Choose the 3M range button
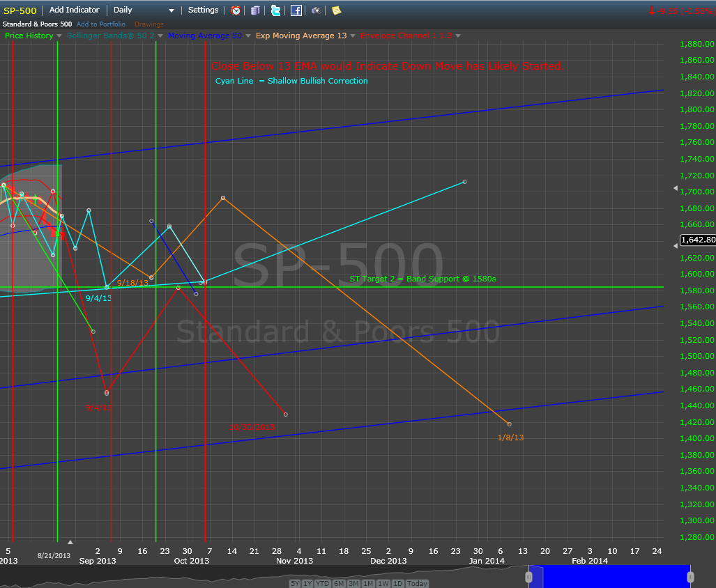This screenshot has width=716, height=588. (353, 583)
